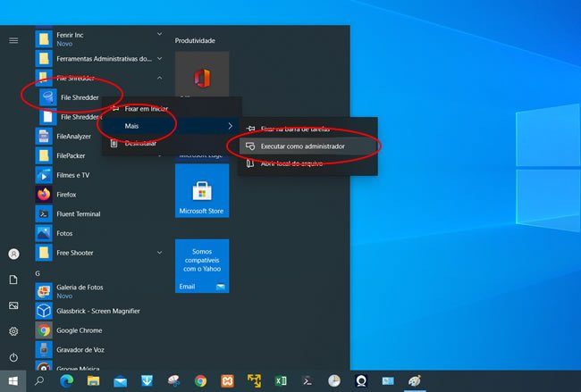Viewport: 581px width, 392px height.
Task: Expand Ferramentas Administrativas folder
Action: [x=98, y=59]
